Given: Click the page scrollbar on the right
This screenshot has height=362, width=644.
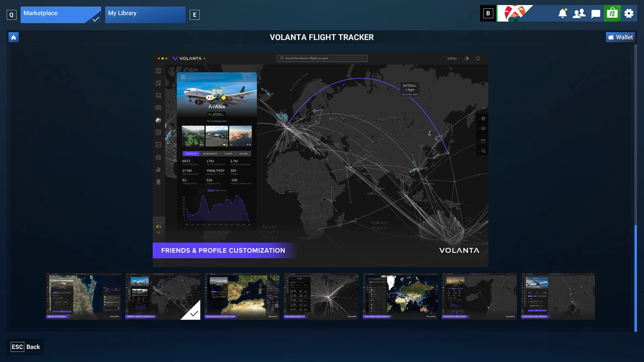Looking at the screenshot, I should tap(635, 278).
